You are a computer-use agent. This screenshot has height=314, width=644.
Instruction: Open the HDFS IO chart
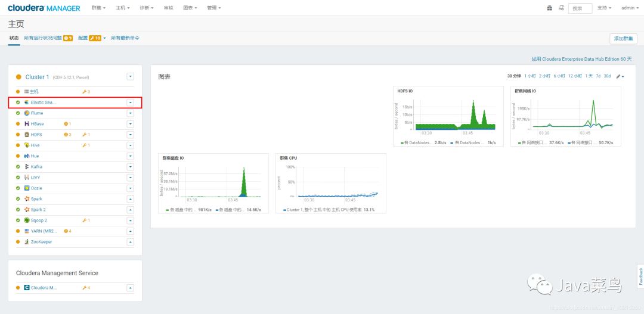tap(448, 116)
